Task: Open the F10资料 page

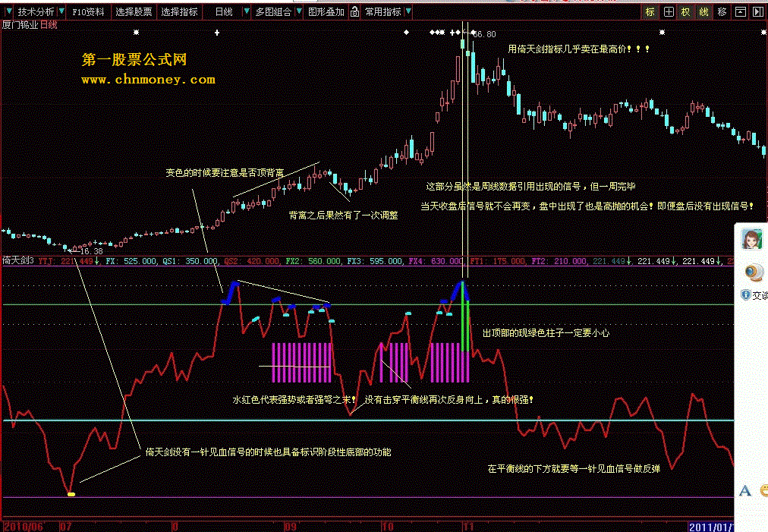Action: click(88, 11)
